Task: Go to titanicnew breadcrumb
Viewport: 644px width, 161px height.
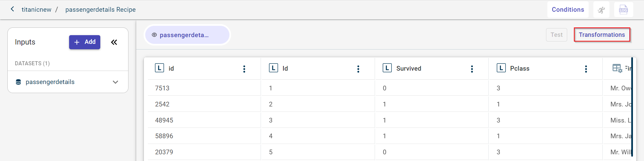Action: [x=37, y=10]
